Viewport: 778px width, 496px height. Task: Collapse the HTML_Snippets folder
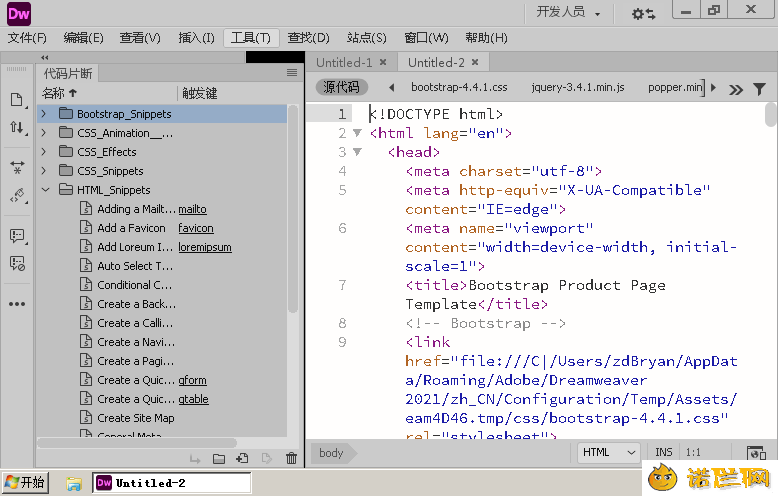[x=45, y=190]
